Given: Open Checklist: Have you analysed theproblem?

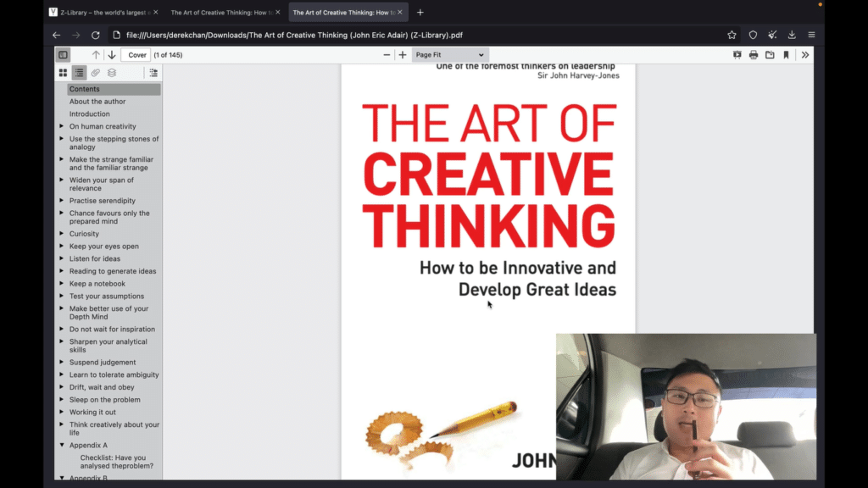Looking at the screenshot, I should [x=117, y=462].
